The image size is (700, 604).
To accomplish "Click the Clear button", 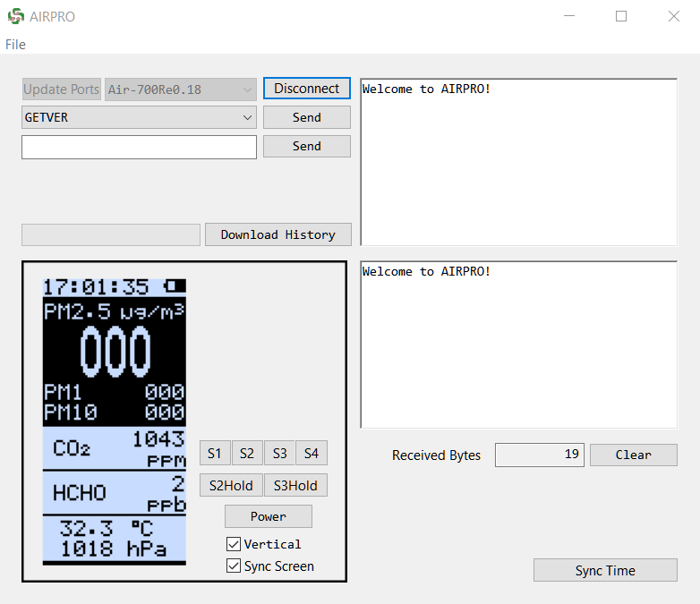I will 634,455.
